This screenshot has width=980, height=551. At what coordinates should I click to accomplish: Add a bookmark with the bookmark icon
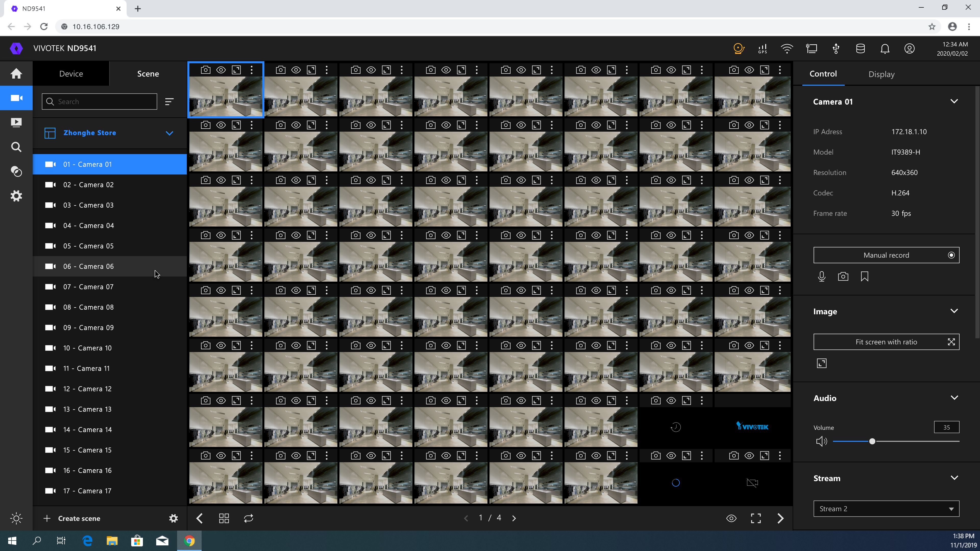[x=864, y=277]
